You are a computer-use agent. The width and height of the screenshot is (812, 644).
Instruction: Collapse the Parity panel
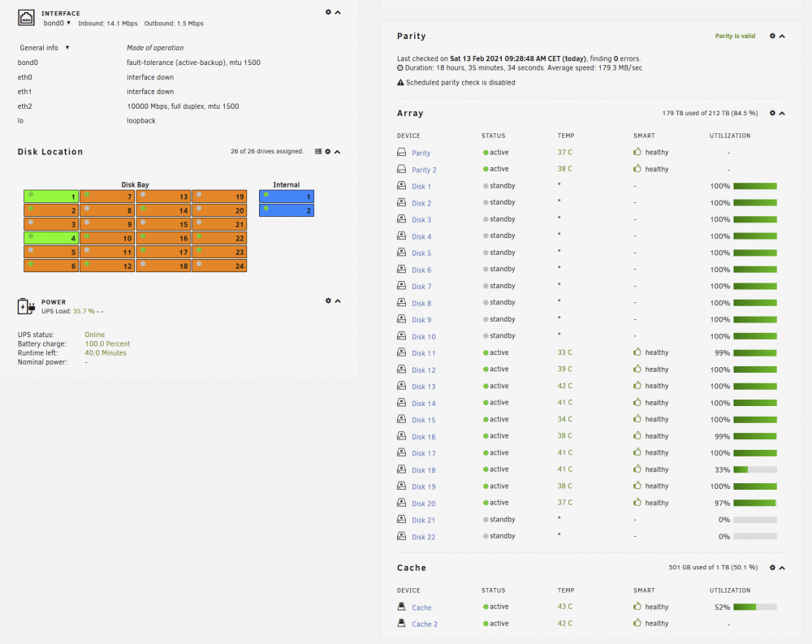click(782, 37)
